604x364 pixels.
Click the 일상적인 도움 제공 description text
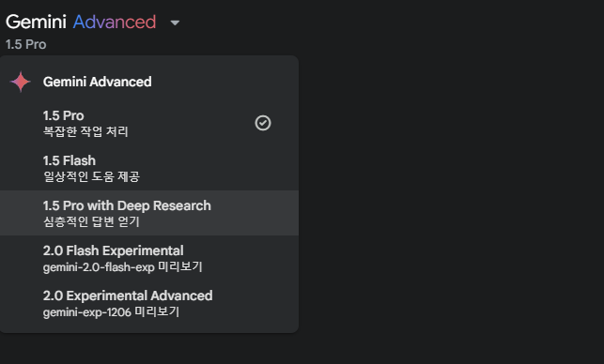click(x=91, y=176)
